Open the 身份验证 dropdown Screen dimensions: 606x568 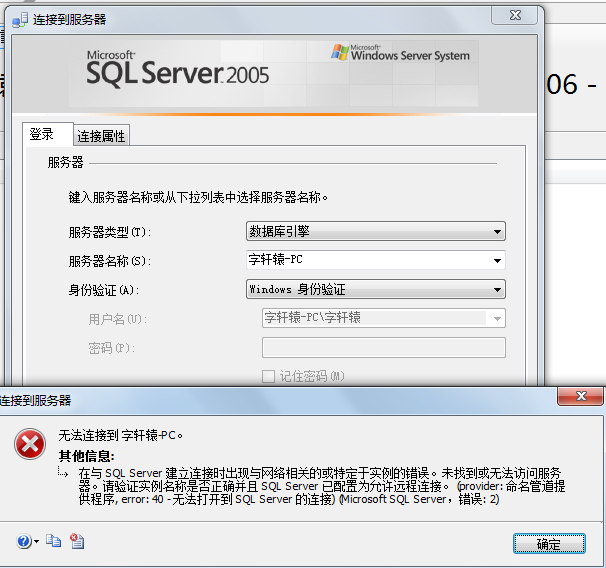(376, 289)
